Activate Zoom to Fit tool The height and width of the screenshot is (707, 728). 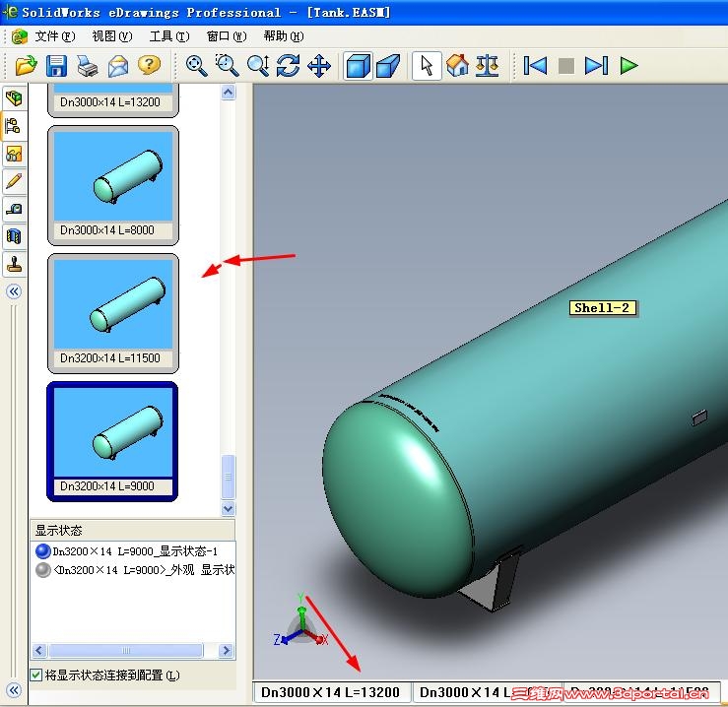[x=196, y=65]
